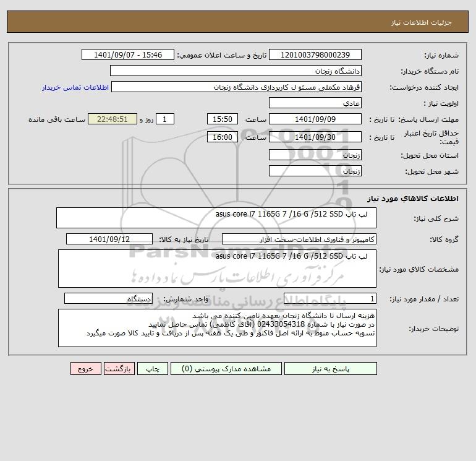This screenshot has width=476, height=461.
Task: Click the announcement date field 1401/09/07 - 15:46
Action: [x=128, y=54]
